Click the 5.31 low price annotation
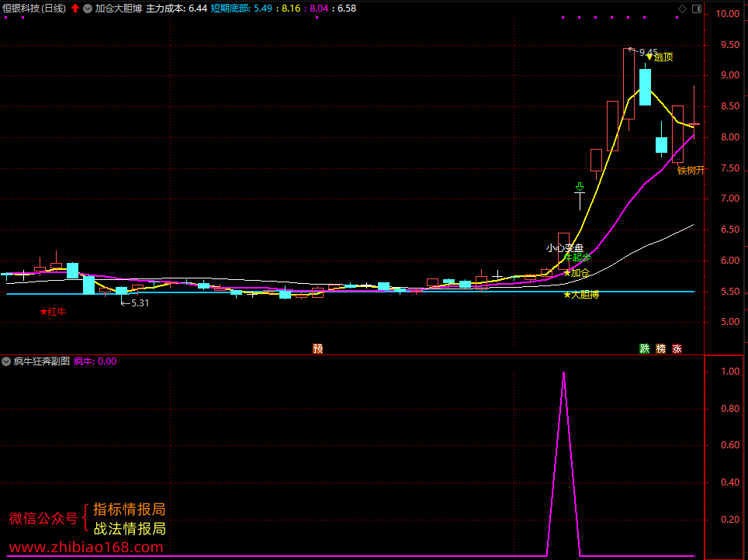 click(140, 303)
